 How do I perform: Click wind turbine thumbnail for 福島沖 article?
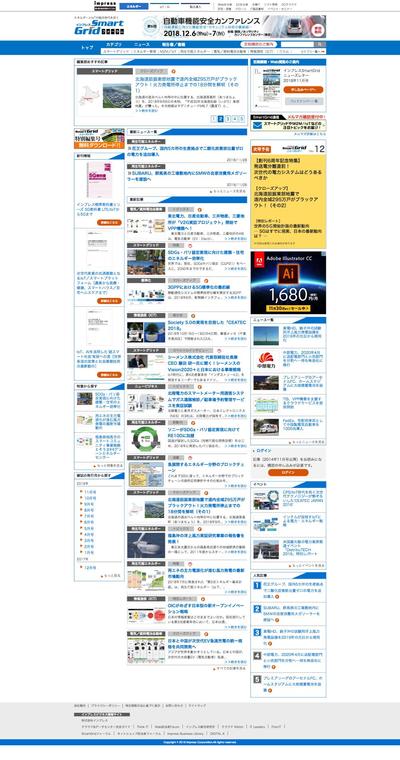click(146, 545)
